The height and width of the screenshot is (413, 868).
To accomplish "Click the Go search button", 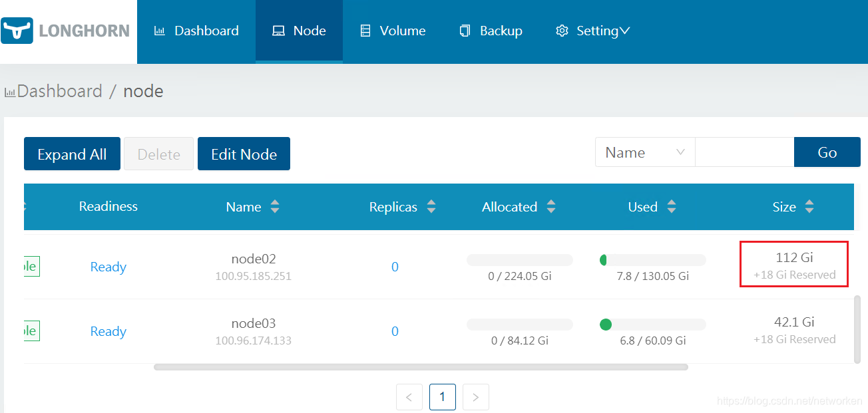I will click(x=827, y=153).
